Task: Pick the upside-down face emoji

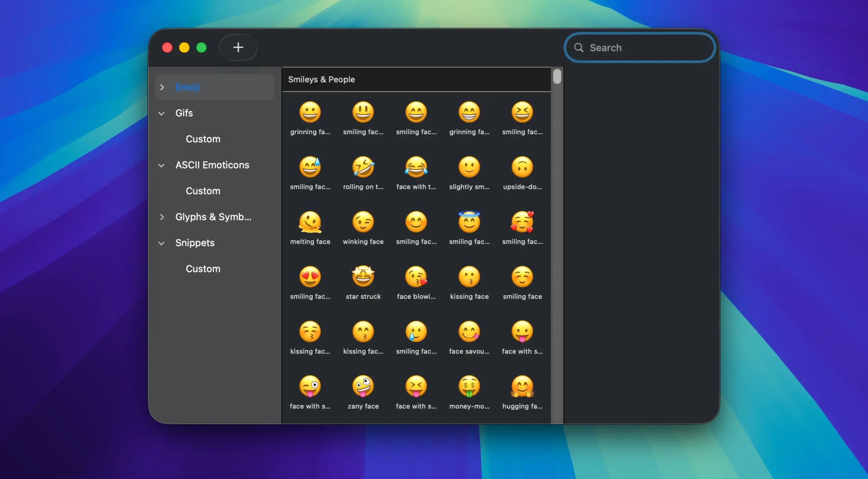Action: click(x=522, y=167)
